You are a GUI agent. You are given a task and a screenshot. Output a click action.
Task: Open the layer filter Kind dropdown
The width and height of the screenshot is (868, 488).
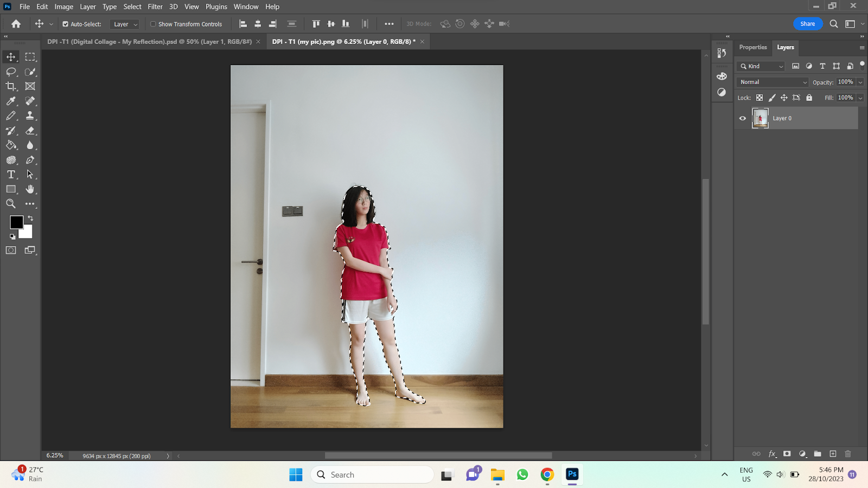(x=761, y=66)
